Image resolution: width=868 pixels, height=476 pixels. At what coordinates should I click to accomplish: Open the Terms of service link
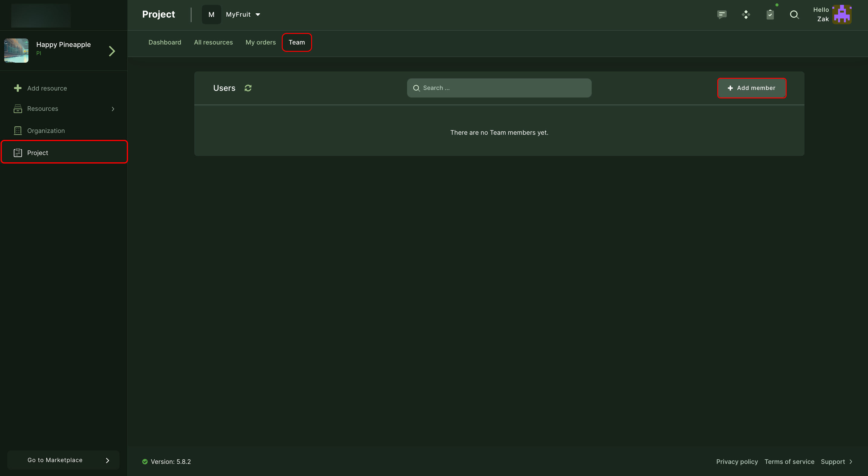coord(789,462)
